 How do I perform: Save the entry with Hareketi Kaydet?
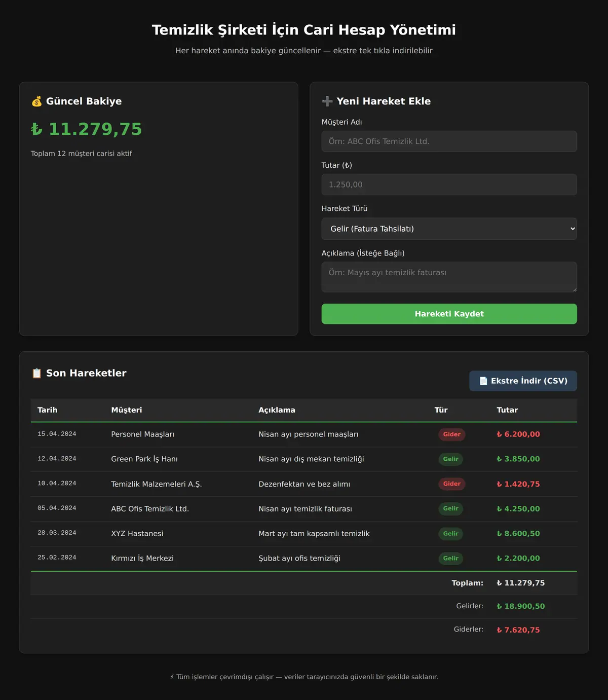449,314
